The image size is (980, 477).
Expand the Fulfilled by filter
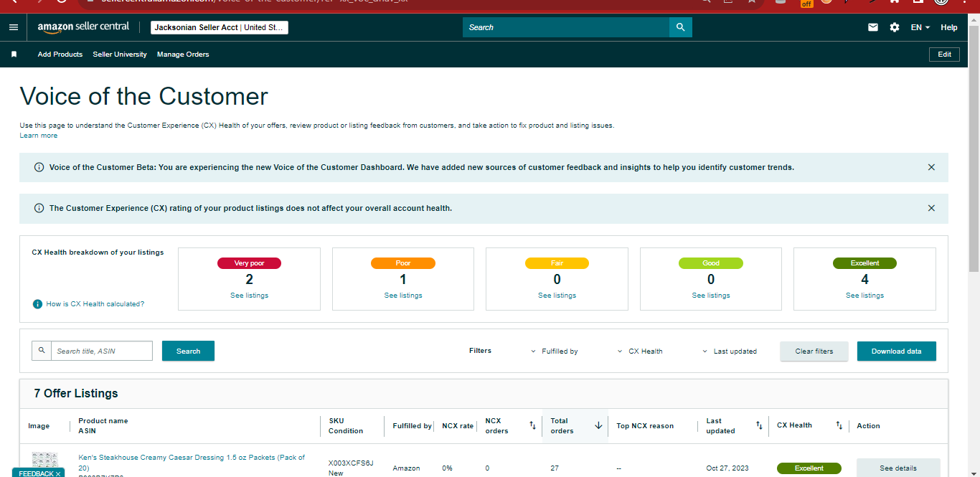pos(554,351)
